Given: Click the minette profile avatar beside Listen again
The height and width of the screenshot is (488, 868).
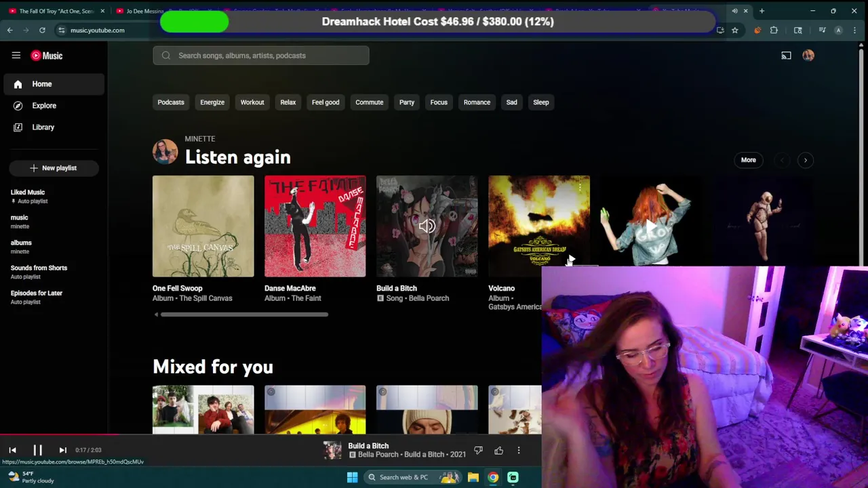Looking at the screenshot, I should (x=165, y=152).
